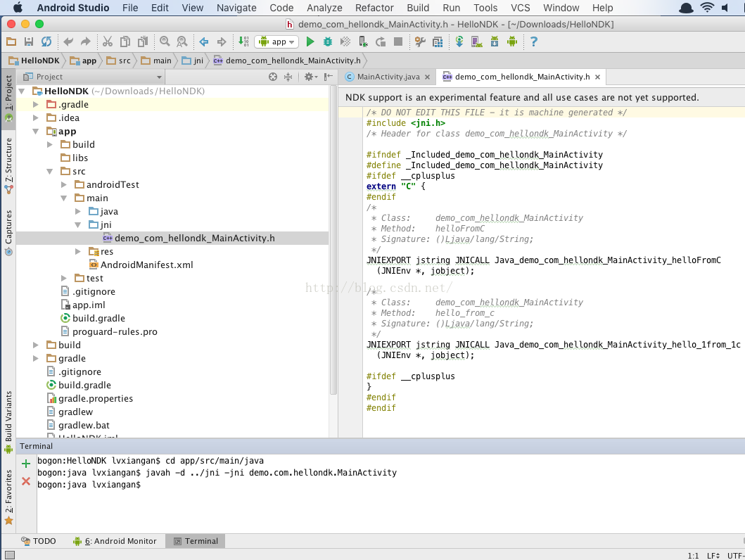Screen dimensions: 745x560
Task: Open the app run configuration dropdown
Action: click(x=276, y=42)
